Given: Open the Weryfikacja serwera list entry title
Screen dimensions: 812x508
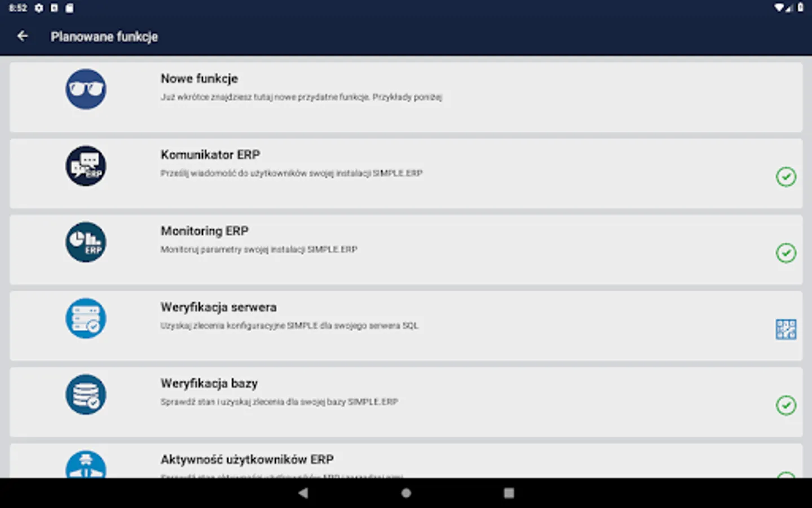Looking at the screenshot, I should [x=219, y=307].
